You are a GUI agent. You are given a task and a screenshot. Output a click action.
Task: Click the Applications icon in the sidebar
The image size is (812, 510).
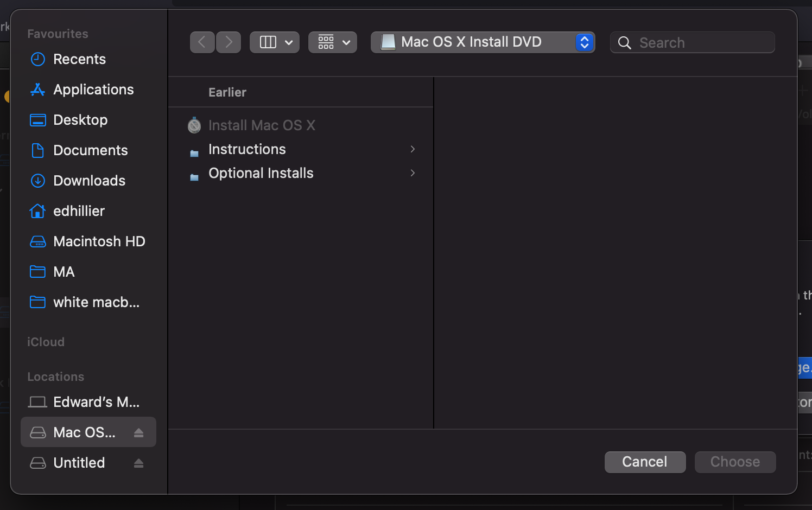(37, 90)
